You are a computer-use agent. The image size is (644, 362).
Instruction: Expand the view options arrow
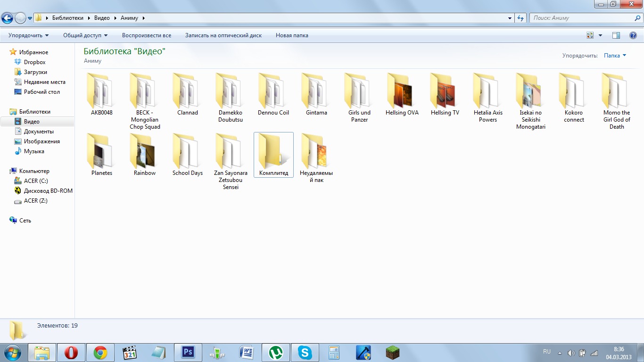pos(600,35)
